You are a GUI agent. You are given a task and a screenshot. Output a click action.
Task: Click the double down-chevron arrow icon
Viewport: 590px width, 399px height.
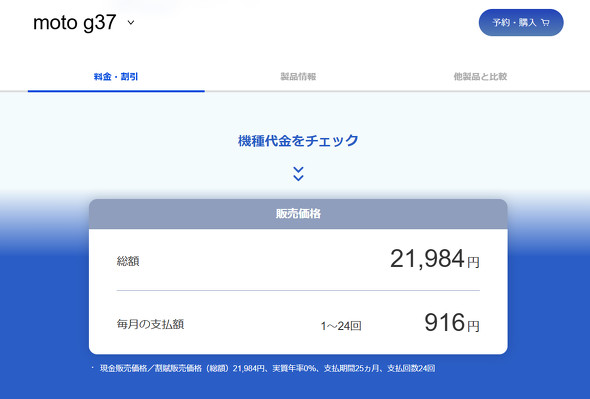[298, 174]
